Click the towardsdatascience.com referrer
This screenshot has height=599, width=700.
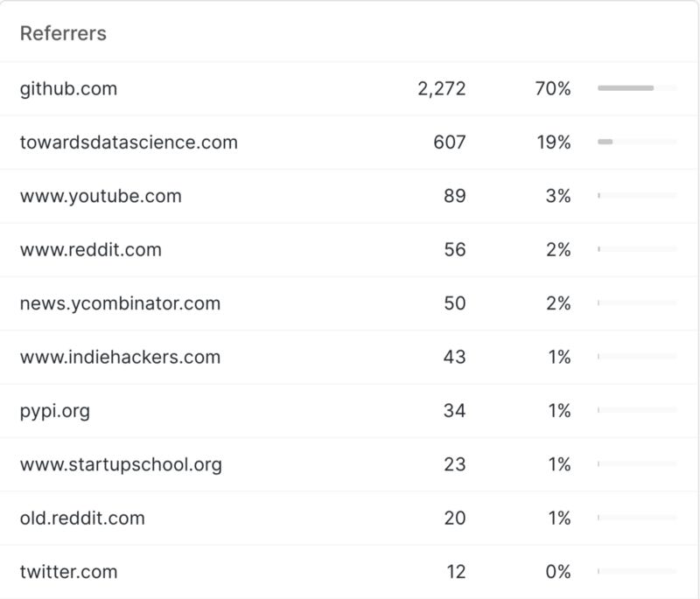point(129,142)
